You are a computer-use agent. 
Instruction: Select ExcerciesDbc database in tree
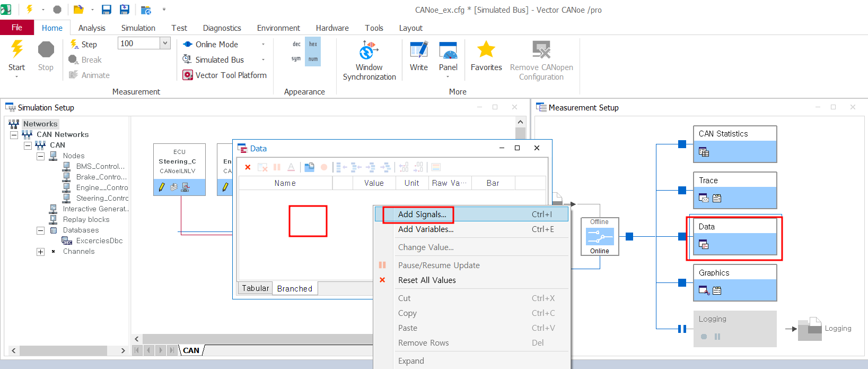[x=100, y=241]
